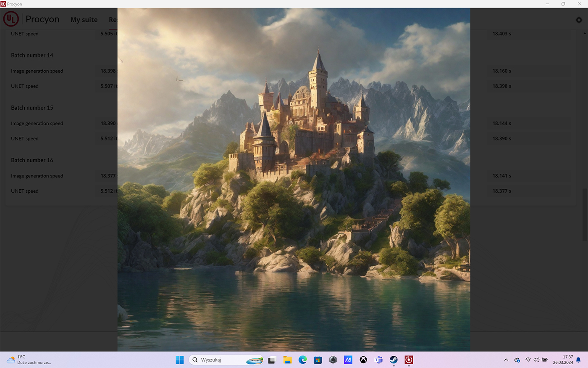Open Task View from the taskbar

(272, 360)
